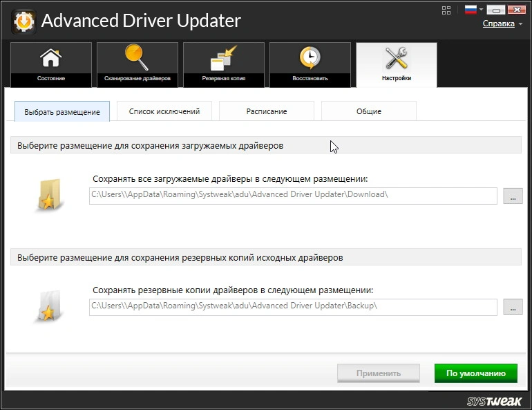Screen dimensions: 532x410
Task: Browse for the Backup folder location
Action: tap(513, 307)
